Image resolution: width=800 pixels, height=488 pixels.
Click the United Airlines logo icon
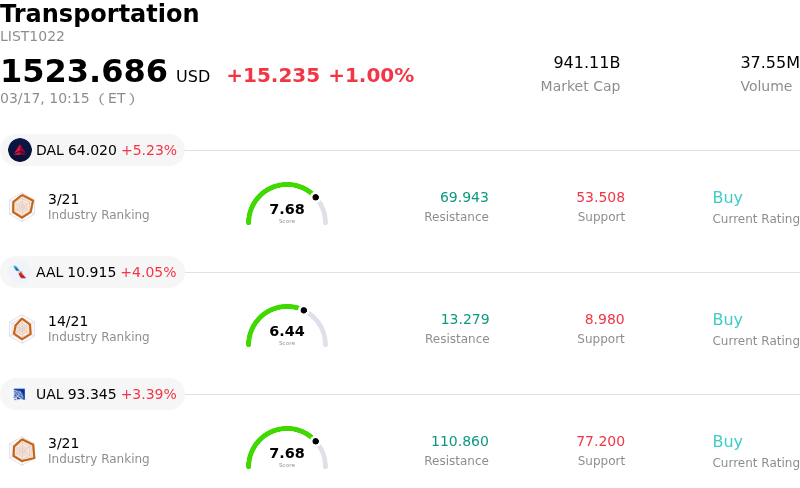pos(20,394)
